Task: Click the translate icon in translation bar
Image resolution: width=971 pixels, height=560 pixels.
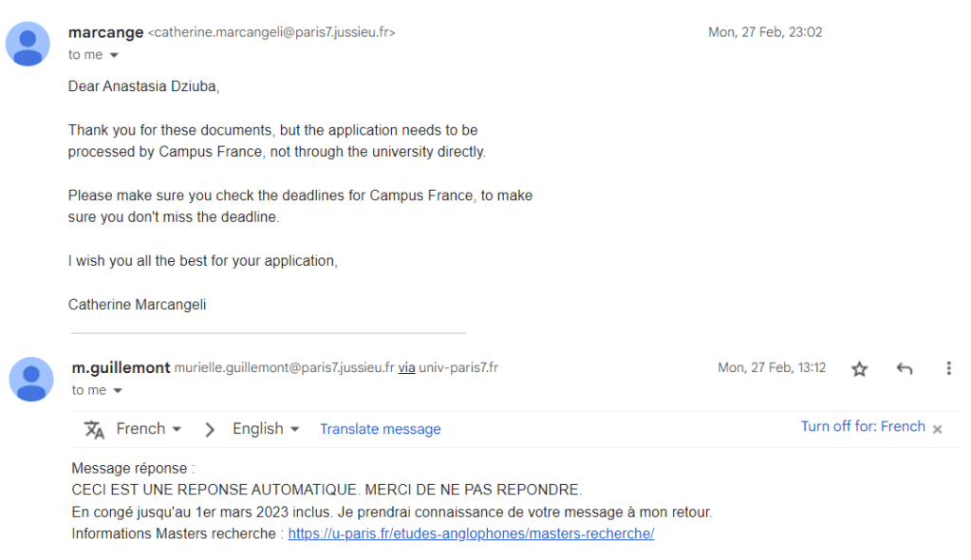Action: (x=94, y=429)
